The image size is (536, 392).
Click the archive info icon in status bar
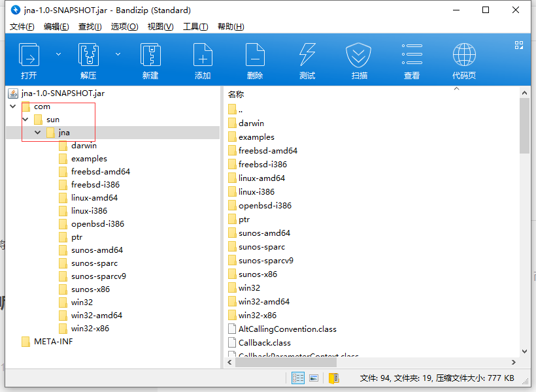333,378
